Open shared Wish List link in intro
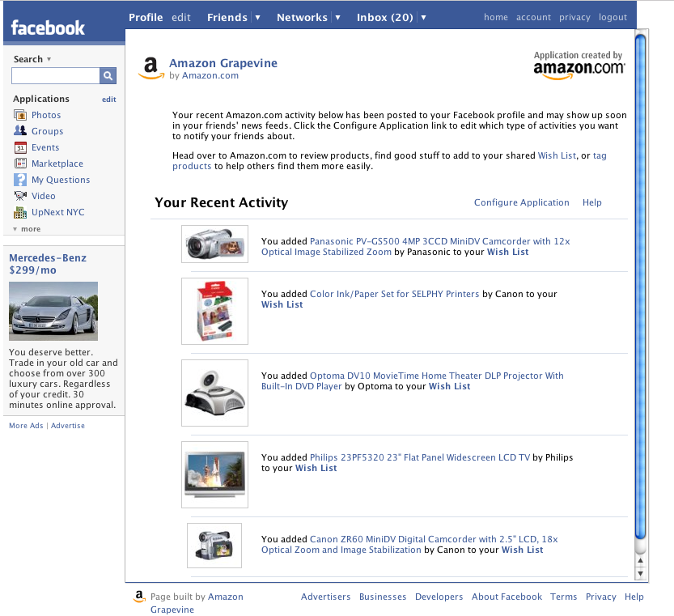The width and height of the screenshot is (674, 616). pyautogui.click(x=557, y=155)
